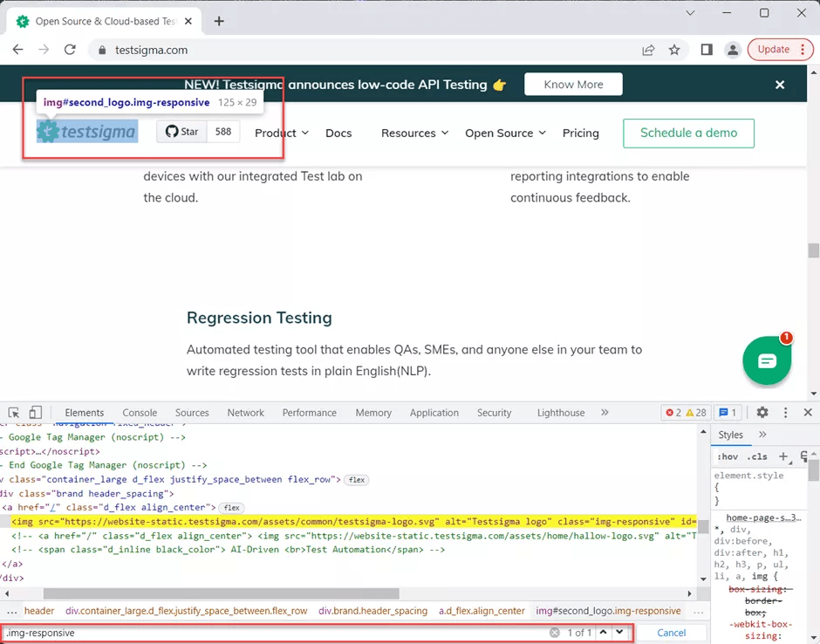Expand the Resources menu
Viewport: 820px width, 644px height.
click(x=414, y=133)
